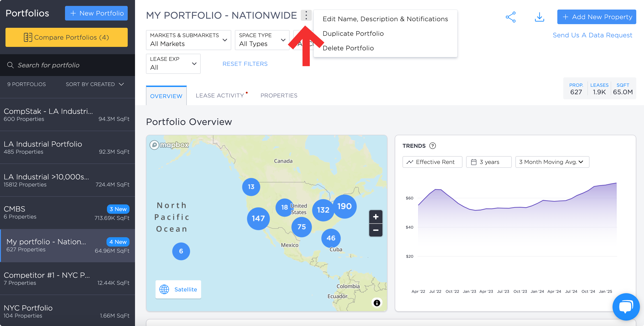Click Reset Filters link
The width and height of the screenshot is (644, 326).
pyautogui.click(x=245, y=64)
